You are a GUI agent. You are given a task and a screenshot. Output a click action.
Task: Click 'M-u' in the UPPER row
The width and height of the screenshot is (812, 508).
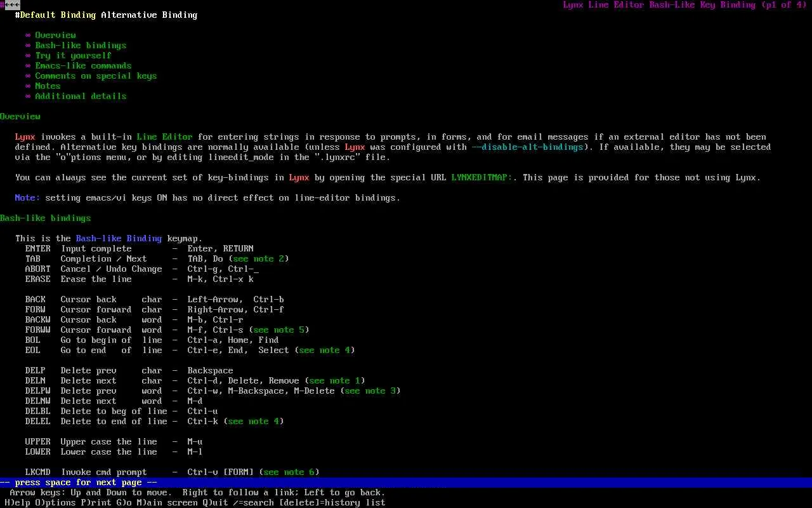(195, 442)
